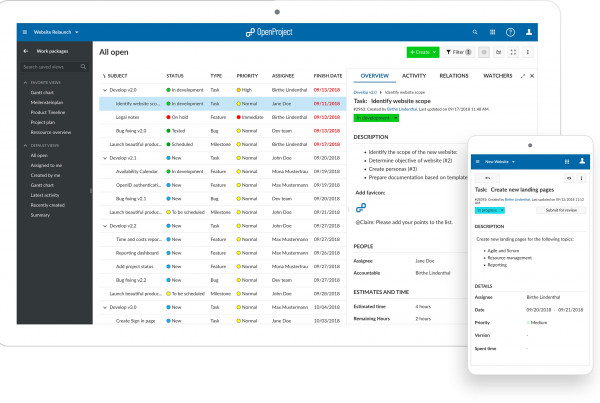Viewport: 600px width, 403px height.
Task: Open the Ressource overview view
Action: tap(51, 132)
